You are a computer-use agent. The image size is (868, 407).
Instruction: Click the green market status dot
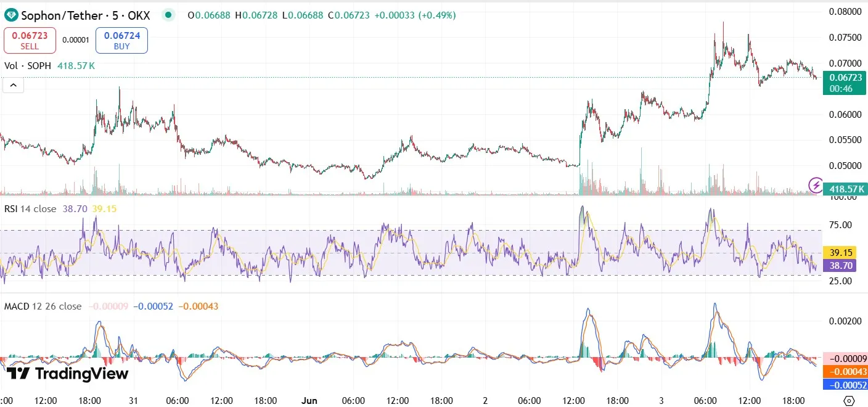168,14
